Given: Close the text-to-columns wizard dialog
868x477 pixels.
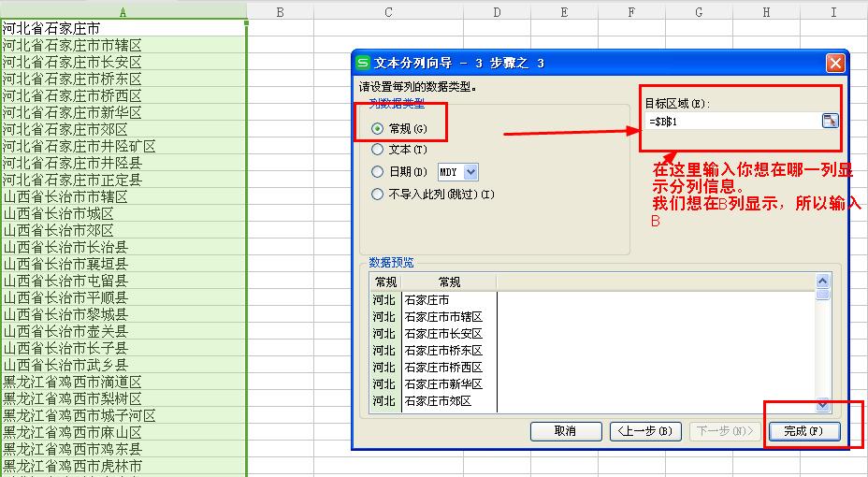Looking at the screenshot, I should point(835,63).
